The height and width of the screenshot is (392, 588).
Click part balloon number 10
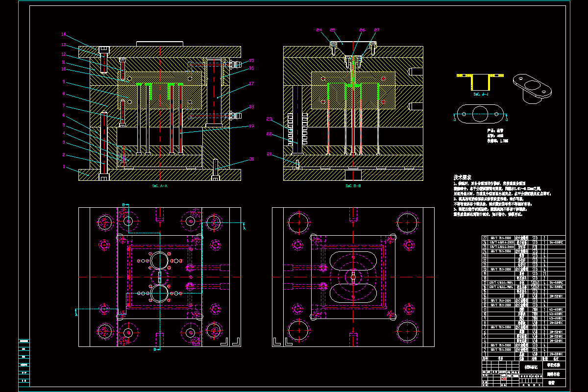pos(64,69)
